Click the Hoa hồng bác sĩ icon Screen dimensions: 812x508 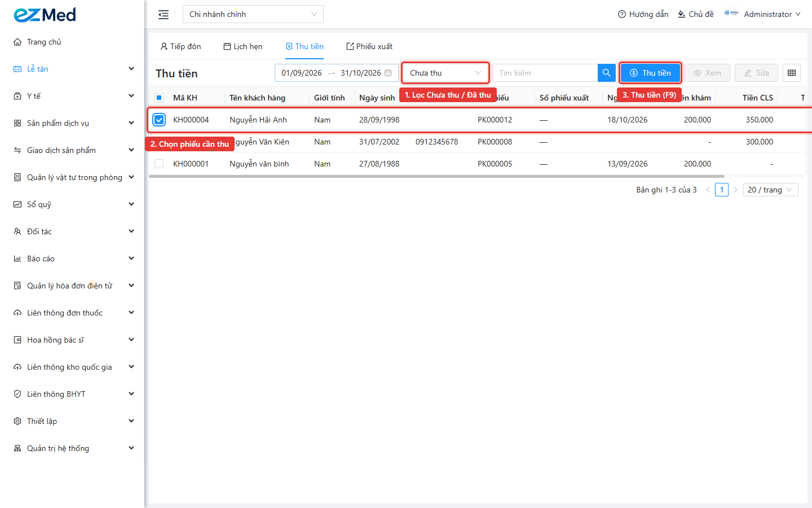tap(17, 340)
